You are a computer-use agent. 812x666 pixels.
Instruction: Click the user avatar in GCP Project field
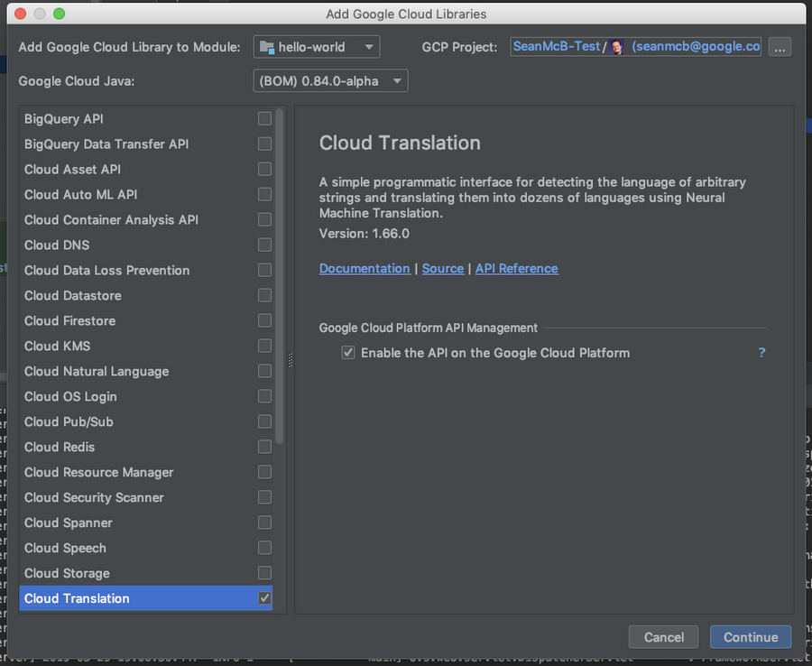click(618, 47)
